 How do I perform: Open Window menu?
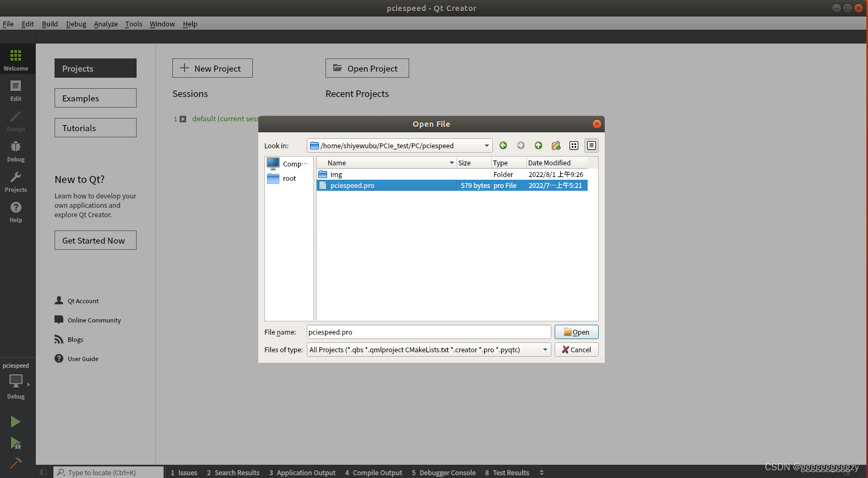(162, 24)
